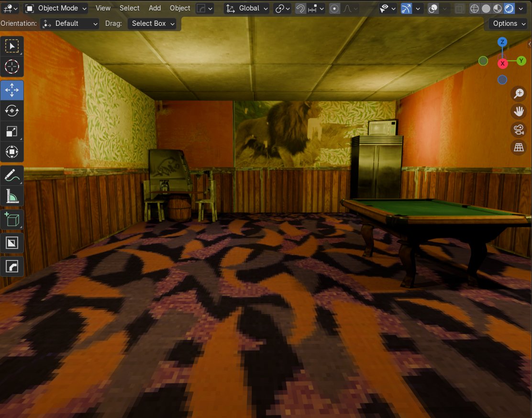Click the pool table in viewport
Screen dimensions: 532x418
(434, 217)
